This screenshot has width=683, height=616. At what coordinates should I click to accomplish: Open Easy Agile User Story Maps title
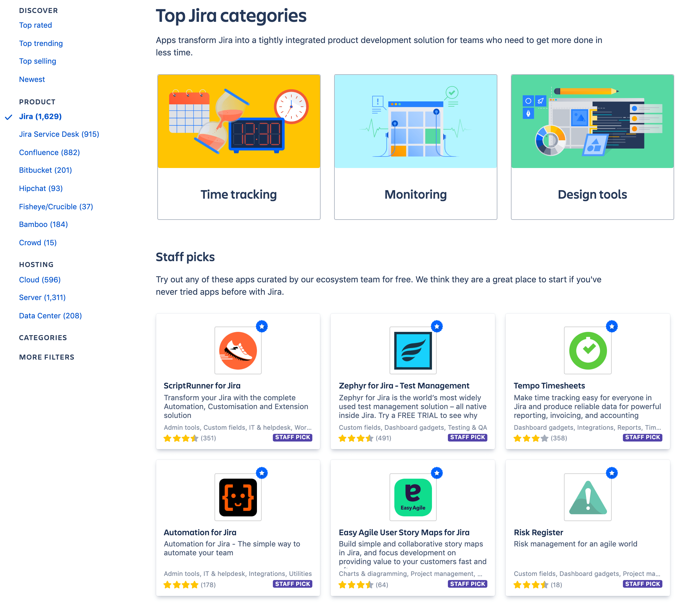404,533
